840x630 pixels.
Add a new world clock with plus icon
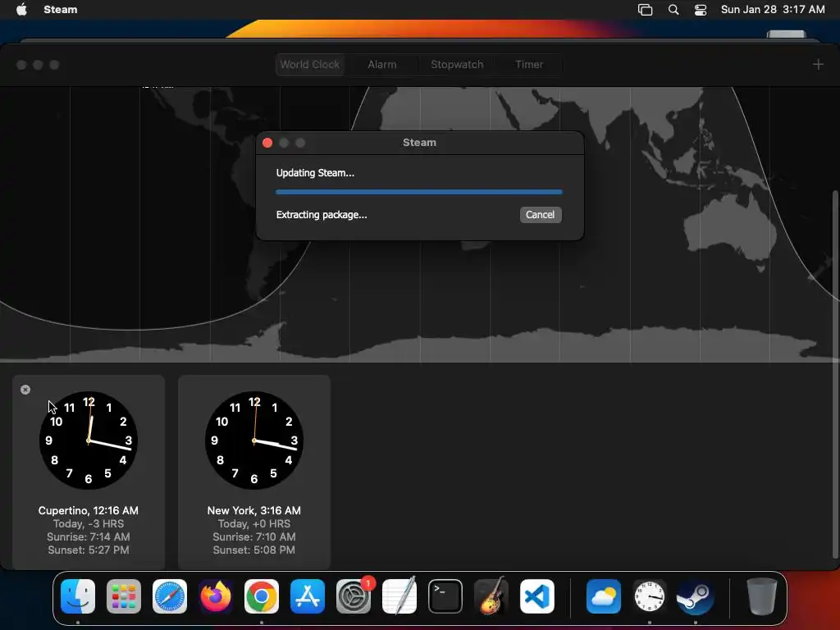[818, 65]
